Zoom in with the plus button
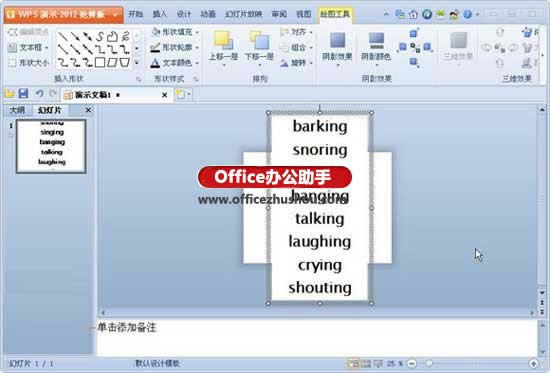The width and height of the screenshot is (550, 373). click(534, 364)
